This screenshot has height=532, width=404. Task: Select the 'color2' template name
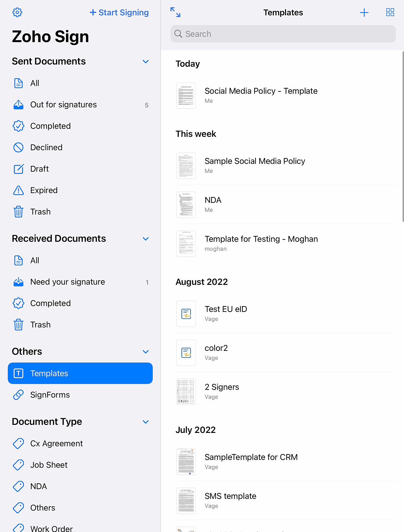click(x=216, y=348)
